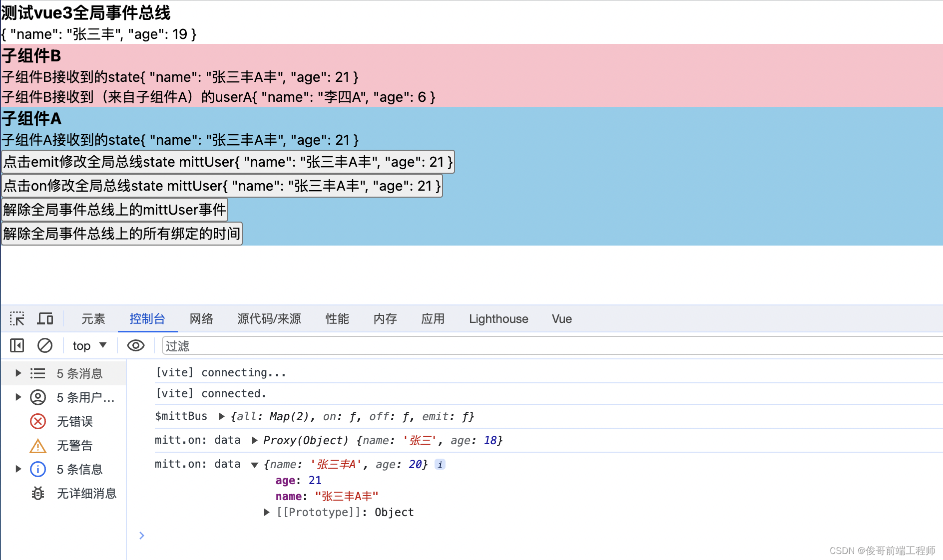This screenshot has height=560, width=943.
Task: Open the 网络 tab
Action: (x=201, y=318)
